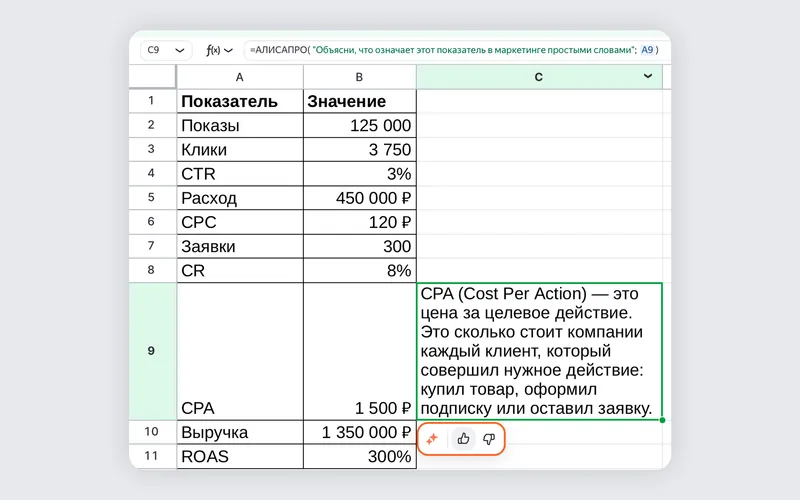Screen dimensions: 800x500
Task: Select row 10 header
Action: pos(152,432)
